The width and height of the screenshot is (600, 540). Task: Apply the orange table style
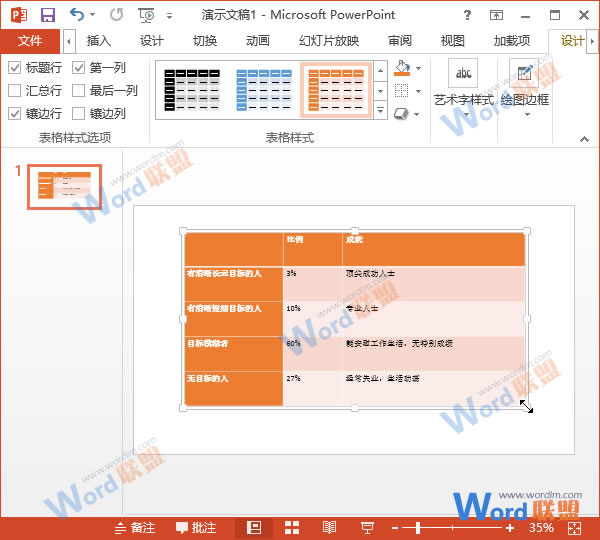point(336,90)
